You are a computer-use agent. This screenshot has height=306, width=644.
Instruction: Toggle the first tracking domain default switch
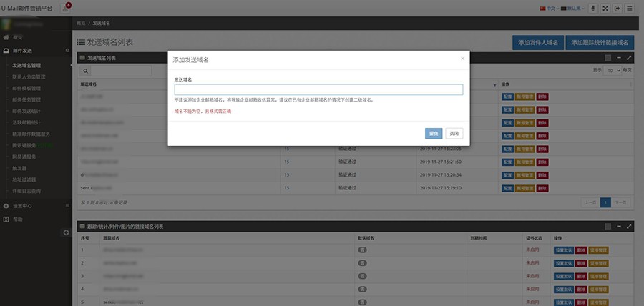tap(362, 250)
